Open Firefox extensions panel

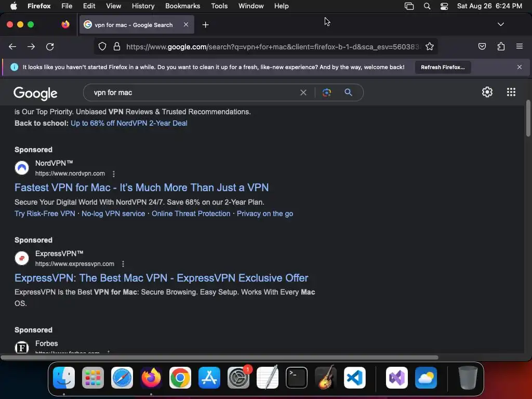coord(501,46)
